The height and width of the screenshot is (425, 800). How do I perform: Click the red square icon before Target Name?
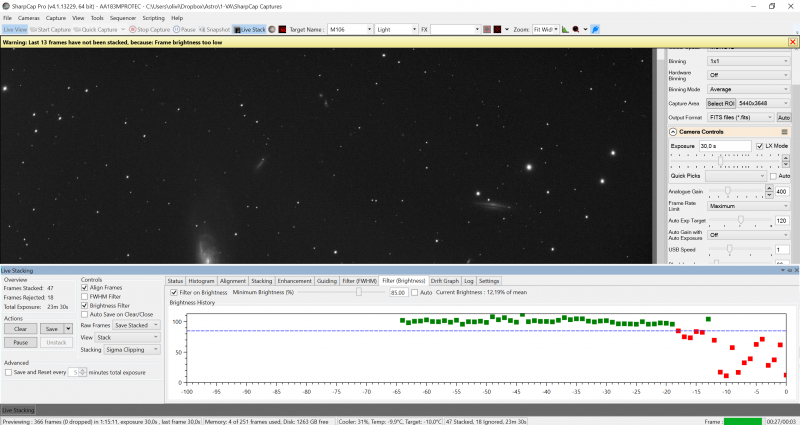pos(282,30)
